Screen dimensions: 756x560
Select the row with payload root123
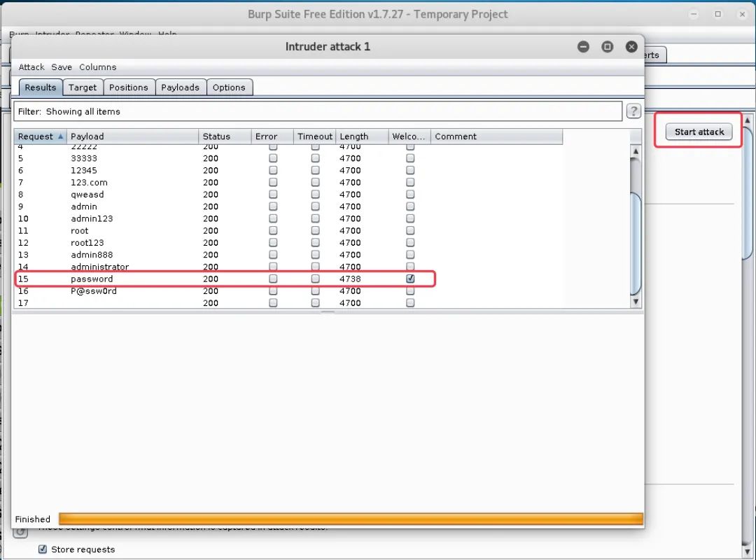pyautogui.click(x=288, y=243)
